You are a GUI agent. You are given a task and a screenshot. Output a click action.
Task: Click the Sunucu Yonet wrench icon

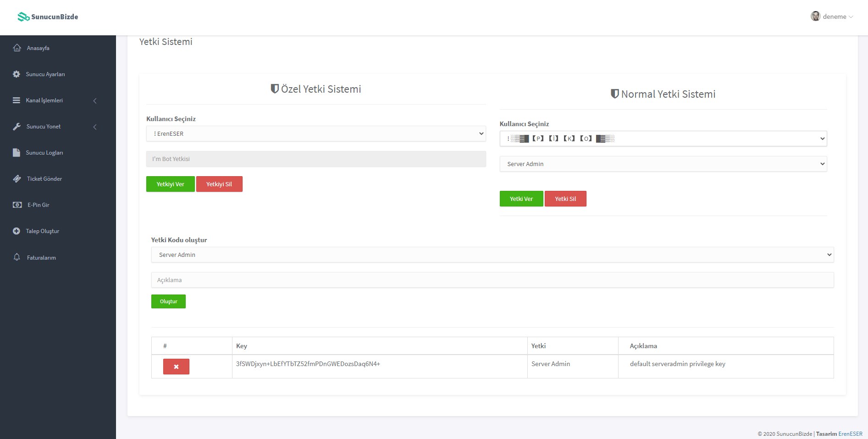17,127
